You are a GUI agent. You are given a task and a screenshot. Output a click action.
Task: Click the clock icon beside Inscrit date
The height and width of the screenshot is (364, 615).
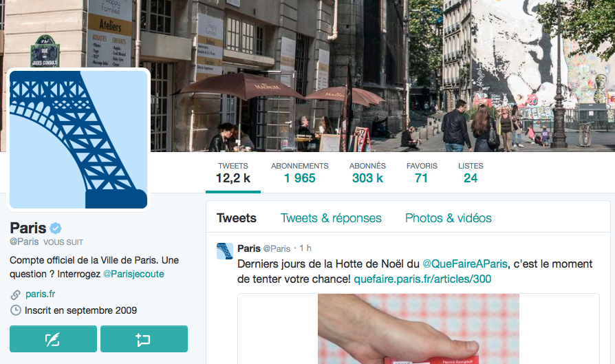pyautogui.click(x=15, y=310)
